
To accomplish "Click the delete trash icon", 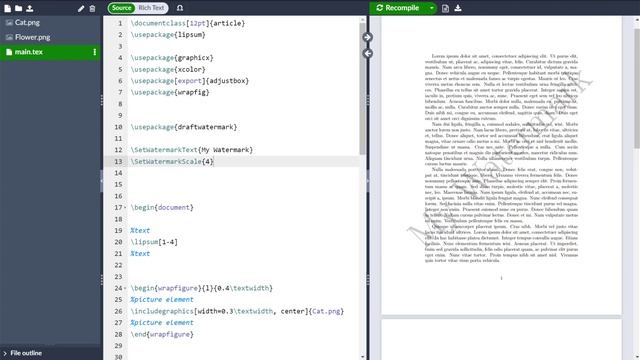I will pos(92,8).
